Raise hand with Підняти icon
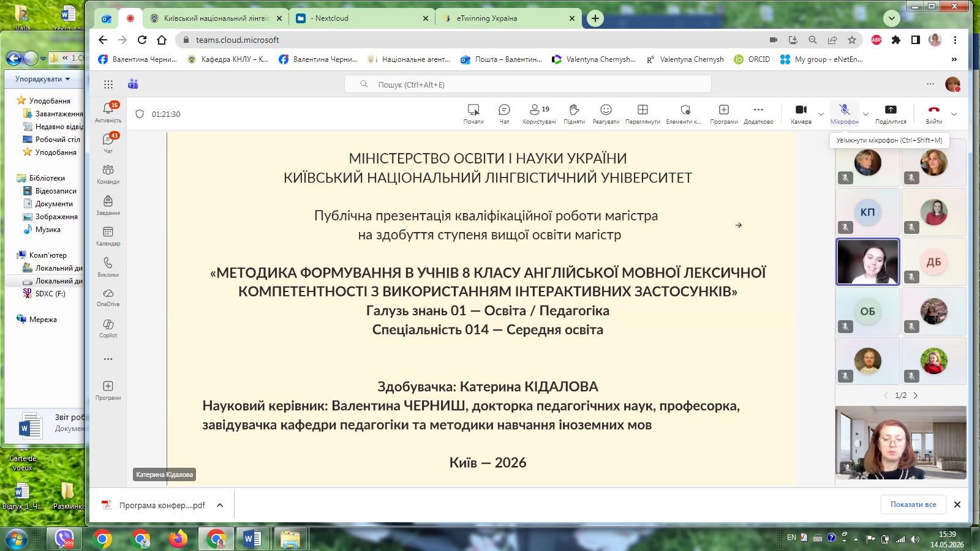The height and width of the screenshot is (551, 980). point(574,113)
